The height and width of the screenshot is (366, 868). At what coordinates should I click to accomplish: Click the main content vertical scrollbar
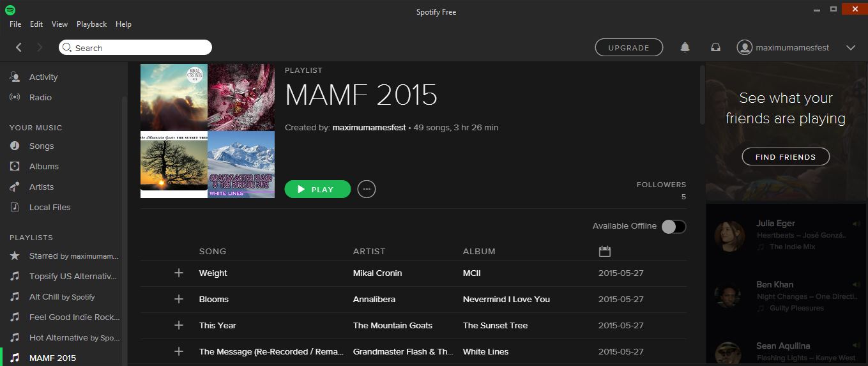[703, 96]
